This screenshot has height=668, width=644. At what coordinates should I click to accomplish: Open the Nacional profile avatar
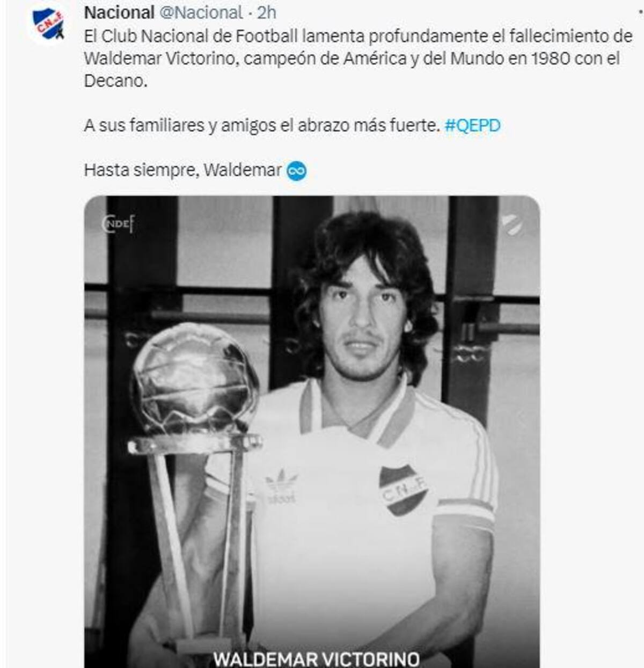click(48, 24)
